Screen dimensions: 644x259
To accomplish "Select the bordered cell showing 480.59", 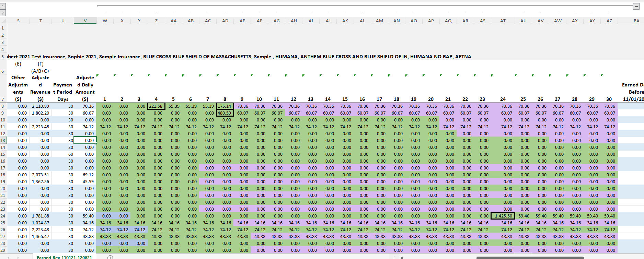I will point(225,113).
